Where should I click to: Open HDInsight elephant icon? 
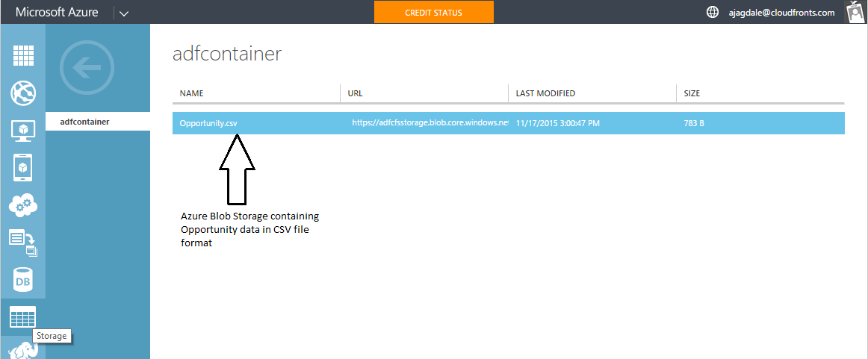point(23,350)
